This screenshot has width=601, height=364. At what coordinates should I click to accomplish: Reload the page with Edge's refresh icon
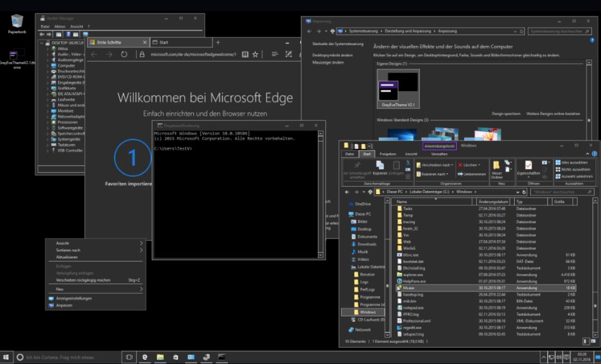pos(124,53)
